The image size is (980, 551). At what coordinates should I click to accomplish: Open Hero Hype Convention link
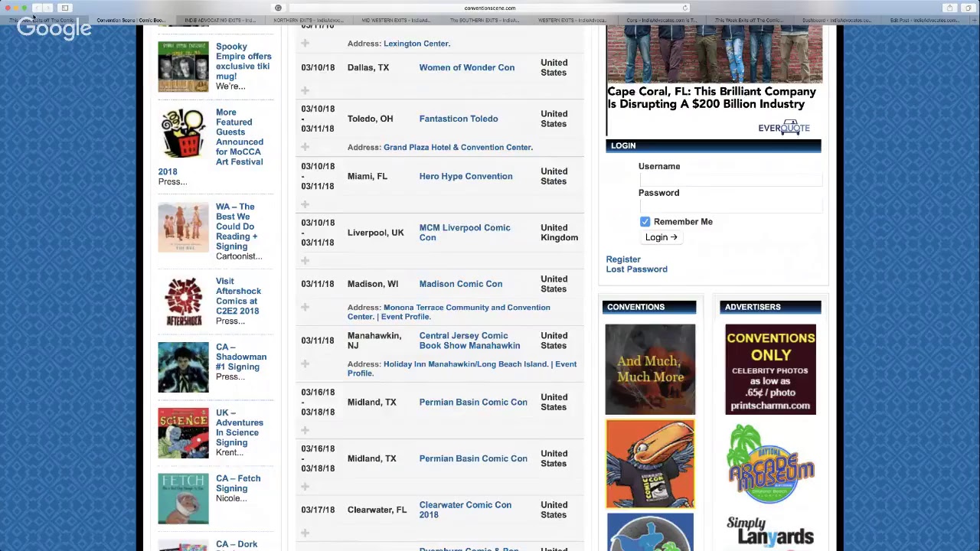(465, 176)
